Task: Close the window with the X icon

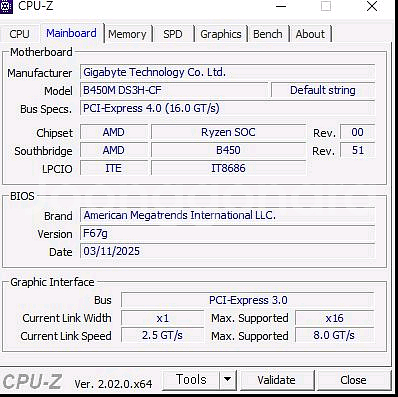Action: (x=372, y=6)
